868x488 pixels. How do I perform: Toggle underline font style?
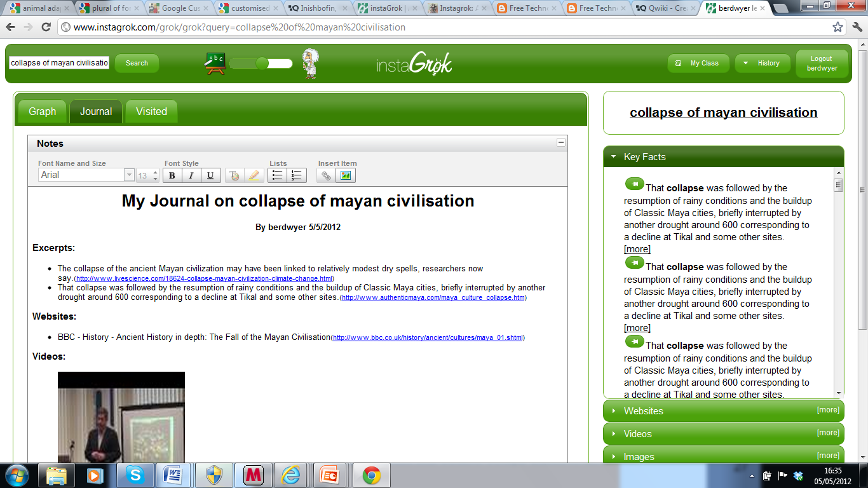pyautogui.click(x=210, y=175)
